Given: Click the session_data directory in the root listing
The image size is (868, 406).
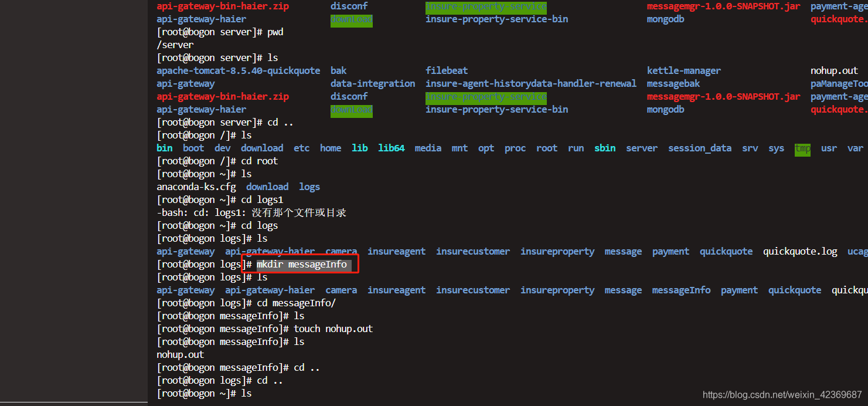Looking at the screenshot, I should click(x=699, y=148).
